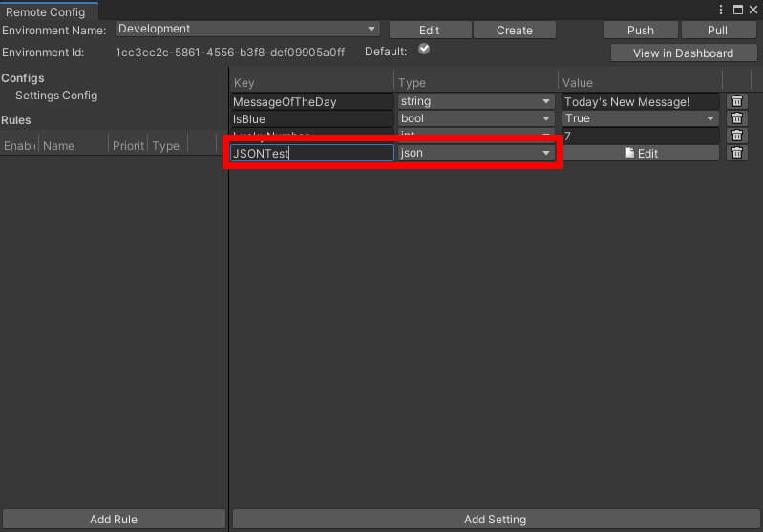Click the Push button
763x532 pixels.
click(640, 31)
